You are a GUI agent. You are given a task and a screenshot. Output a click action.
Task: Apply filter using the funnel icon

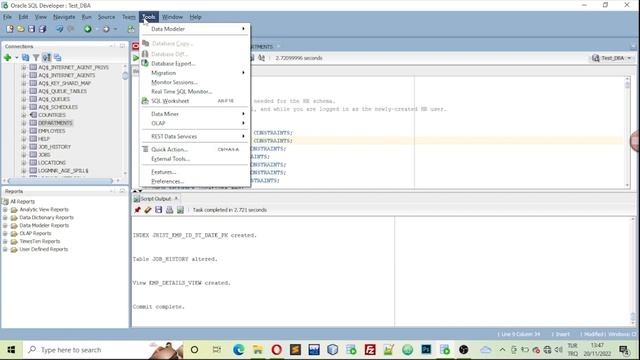pos(36,58)
